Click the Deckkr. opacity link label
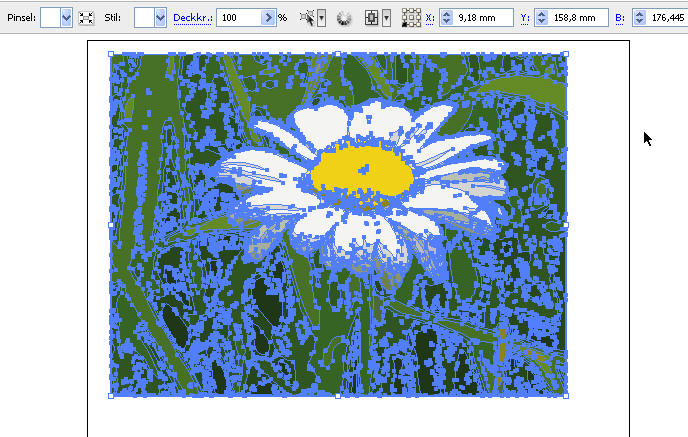688x437 pixels. (192, 18)
